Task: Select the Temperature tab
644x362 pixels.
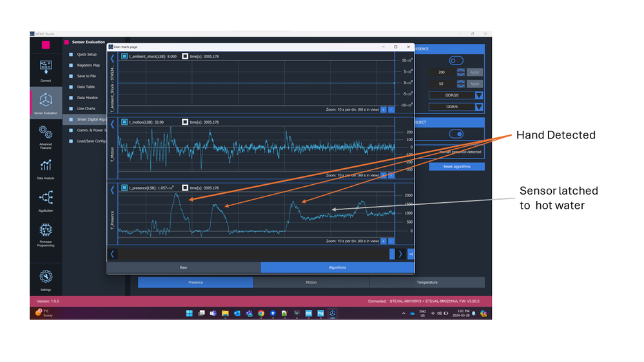Action: point(427,282)
